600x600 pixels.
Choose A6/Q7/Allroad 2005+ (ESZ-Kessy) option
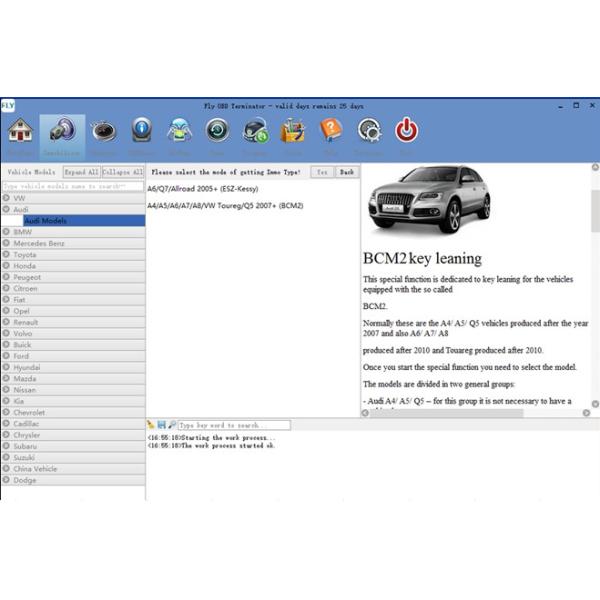204,188
